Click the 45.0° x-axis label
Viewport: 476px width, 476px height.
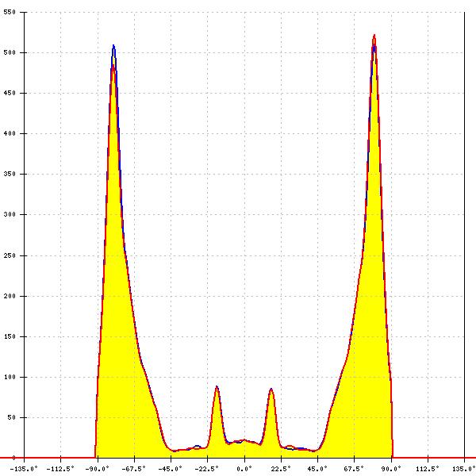click(317, 469)
